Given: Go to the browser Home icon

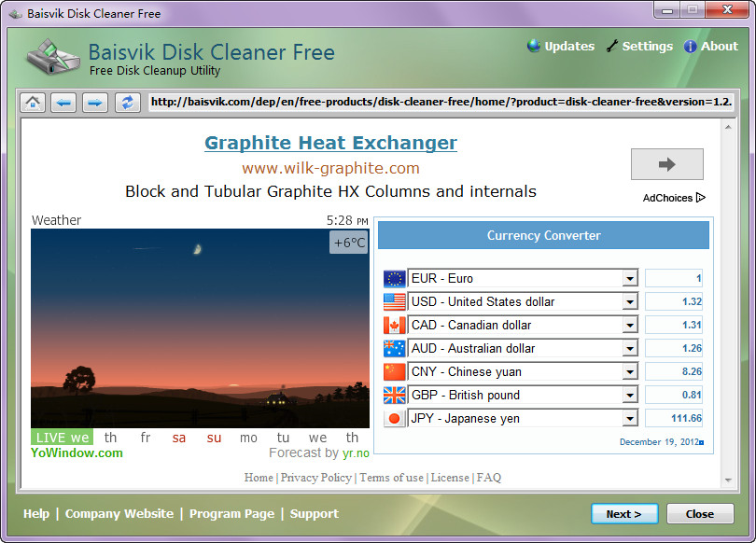Looking at the screenshot, I should click(x=33, y=102).
